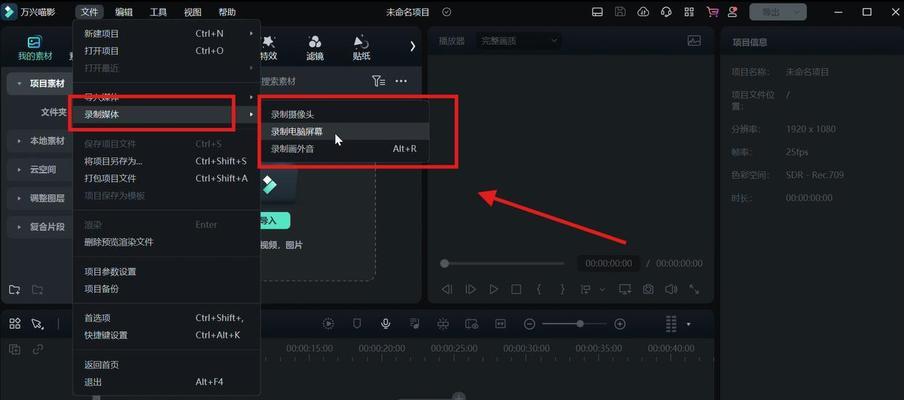
Task: Select 录制电脑屏幕 in submenu
Action: tap(344, 131)
